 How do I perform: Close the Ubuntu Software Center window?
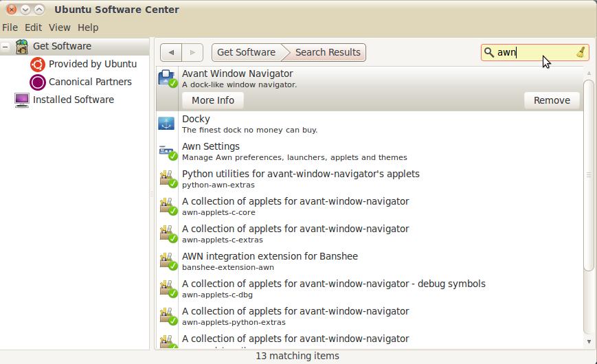(x=12, y=10)
